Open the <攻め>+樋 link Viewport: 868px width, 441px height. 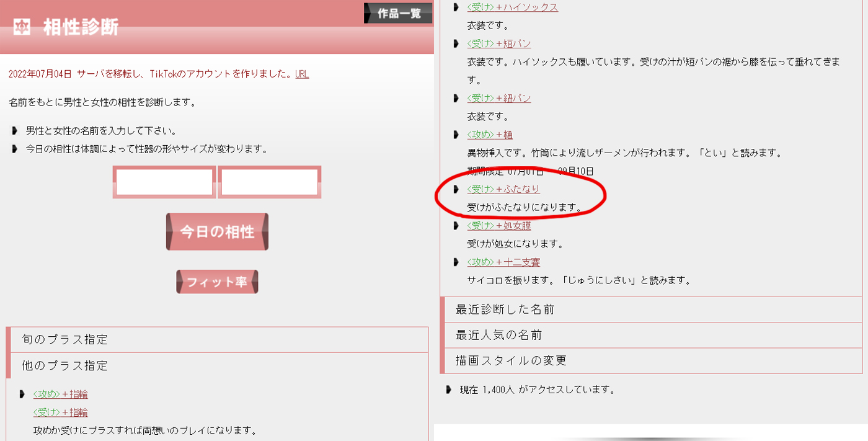(x=490, y=135)
